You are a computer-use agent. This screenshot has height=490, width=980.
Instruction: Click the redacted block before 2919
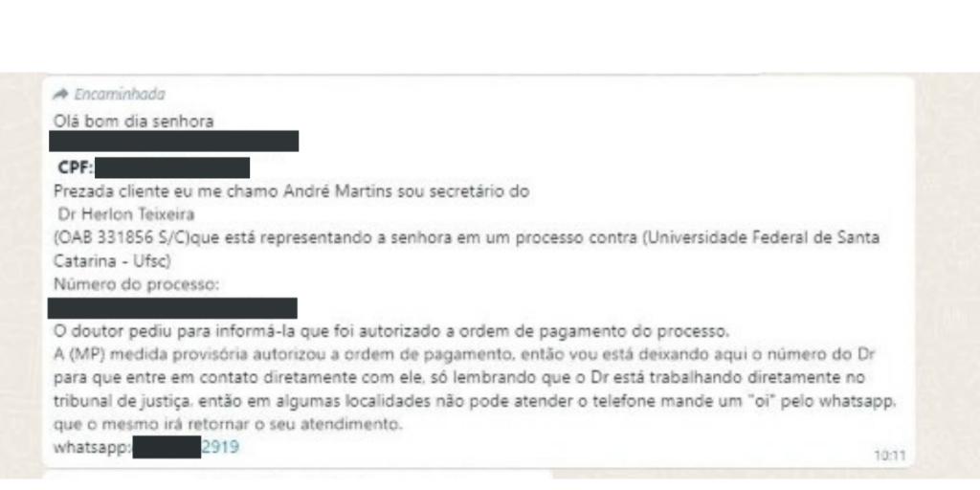(x=167, y=446)
